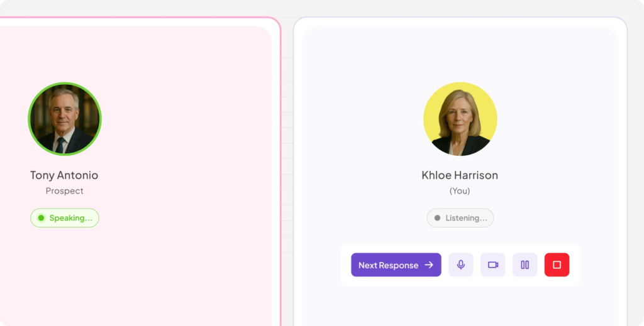Click Khloe Harrison's avatar photo
Viewport: 644px width, 326px height.
(460, 119)
